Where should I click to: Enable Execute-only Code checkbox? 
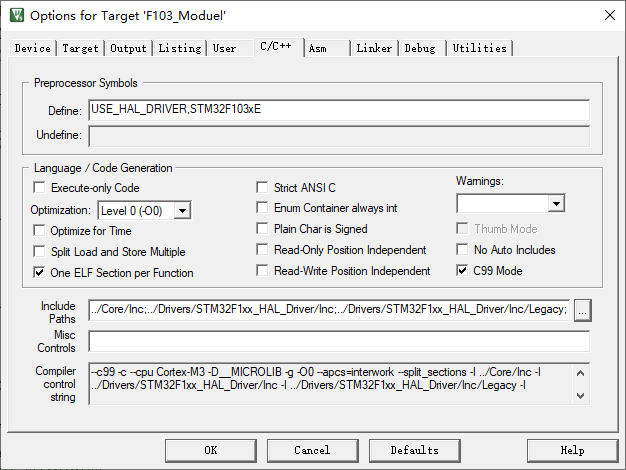point(40,187)
